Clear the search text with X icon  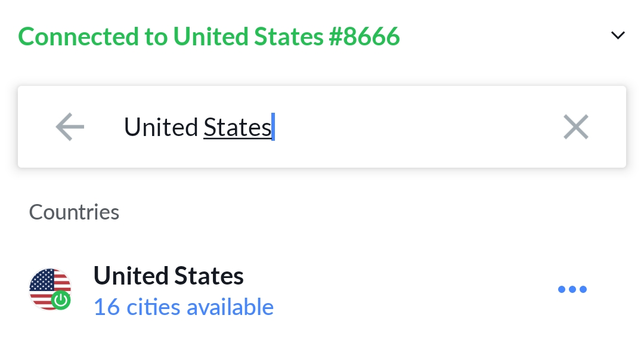coord(575,127)
